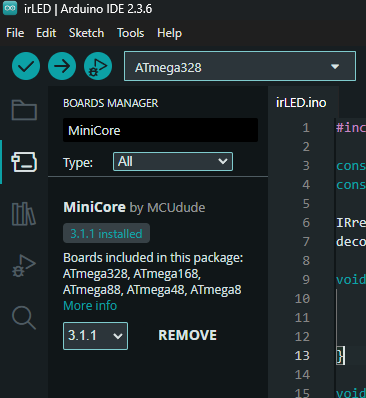366x398 pixels.
Task: Click the MiniCore search field
Action: pos(160,130)
